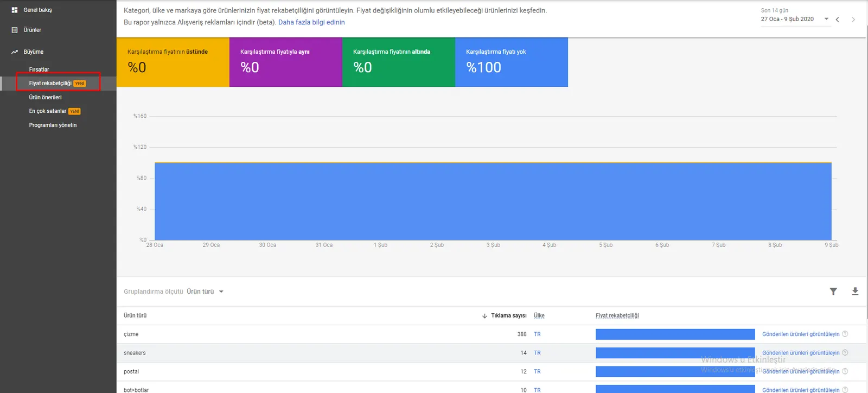Click the postal product type cell
The image size is (868, 393).
click(131, 371)
